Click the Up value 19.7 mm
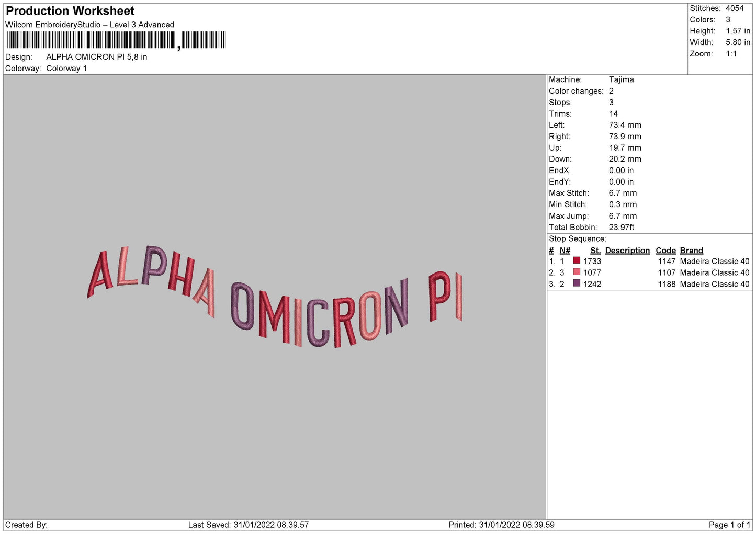This screenshot has height=534, width=756. coord(625,148)
